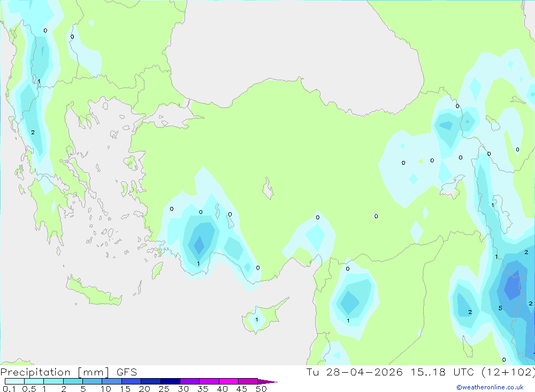Choose the 20–25 mm legend color block
Image resolution: width=535 pixels, height=392 pixels.
(150, 381)
